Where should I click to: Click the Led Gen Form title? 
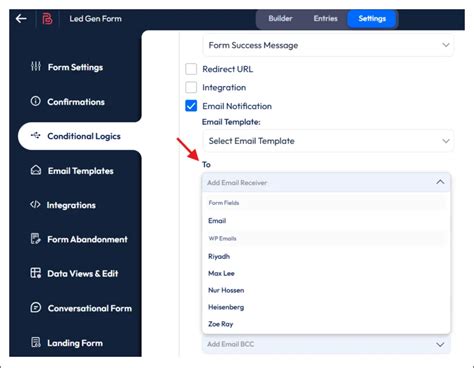(x=95, y=19)
